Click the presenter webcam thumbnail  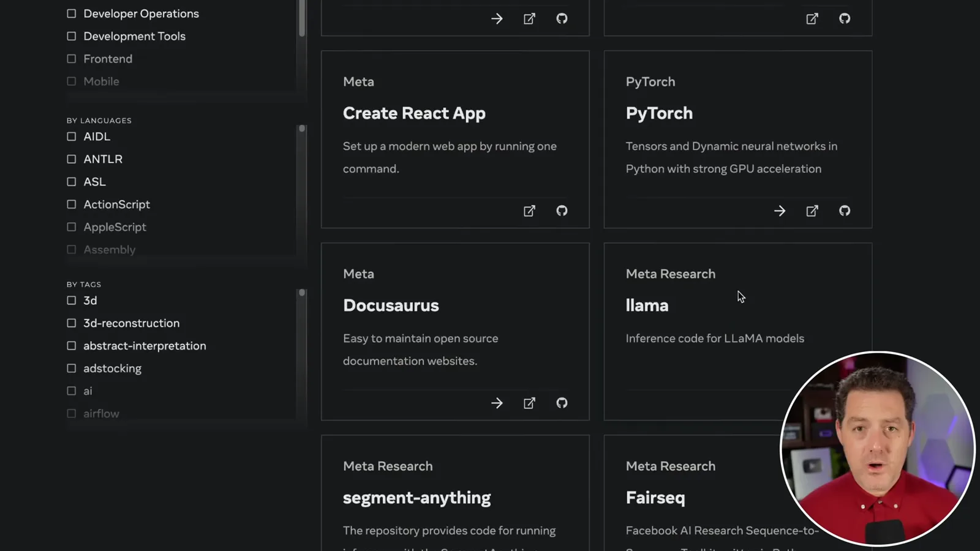pyautogui.click(x=877, y=448)
